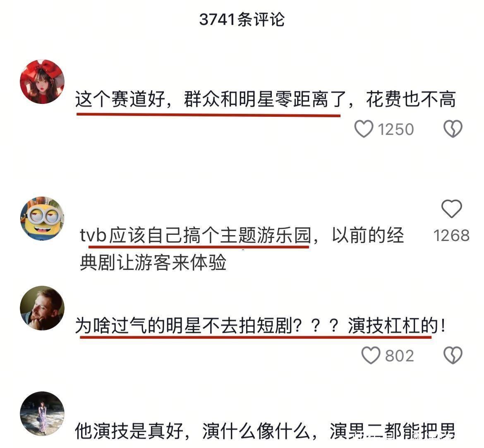Dislike the 为啥过气的明星 comment with broken heart
Viewport: 484px width, 448px height.
[453, 355]
